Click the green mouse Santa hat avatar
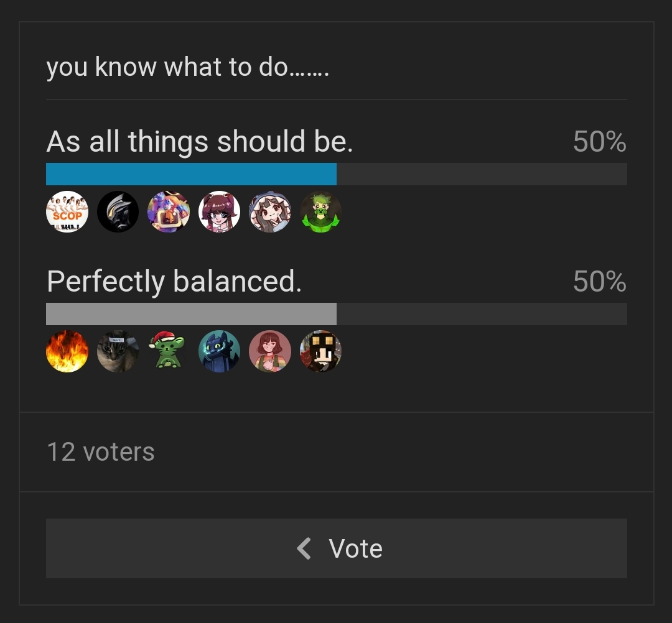This screenshot has width=672, height=623. pyautogui.click(x=169, y=351)
